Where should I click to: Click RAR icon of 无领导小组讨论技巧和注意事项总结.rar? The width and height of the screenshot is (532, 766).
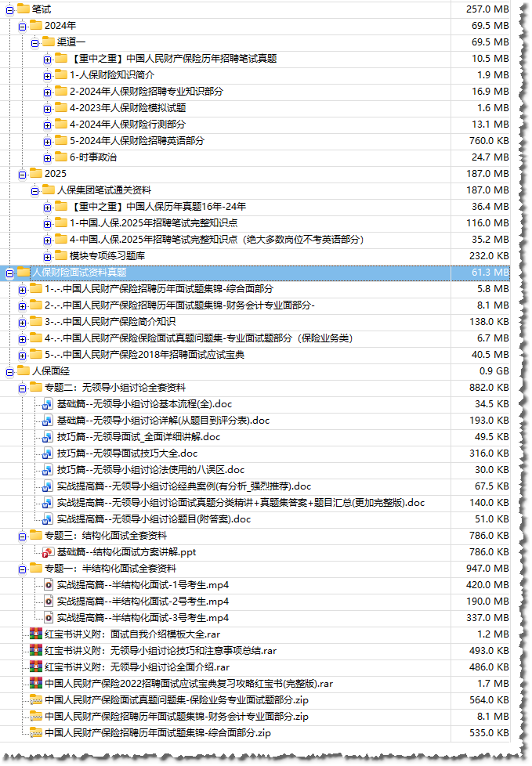tap(36, 651)
